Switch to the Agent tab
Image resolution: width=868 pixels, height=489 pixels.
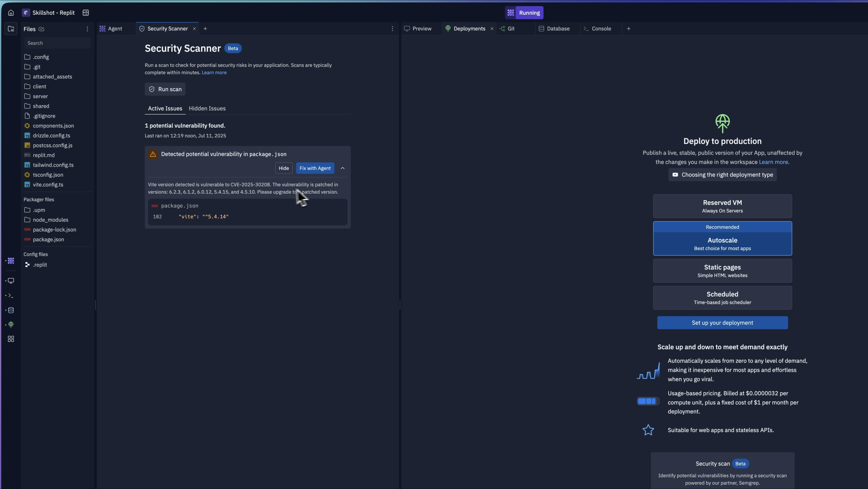[x=115, y=29]
